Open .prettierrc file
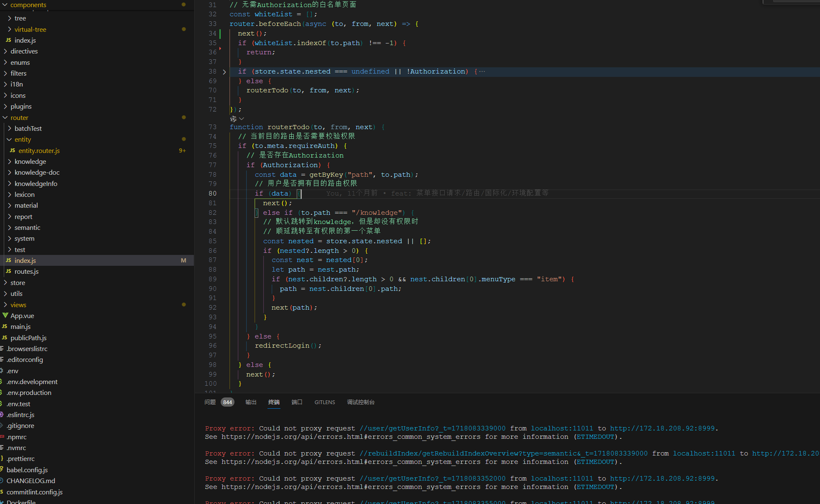Image resolution: width=820 pixels, height=504 pixels. [20, 459]
